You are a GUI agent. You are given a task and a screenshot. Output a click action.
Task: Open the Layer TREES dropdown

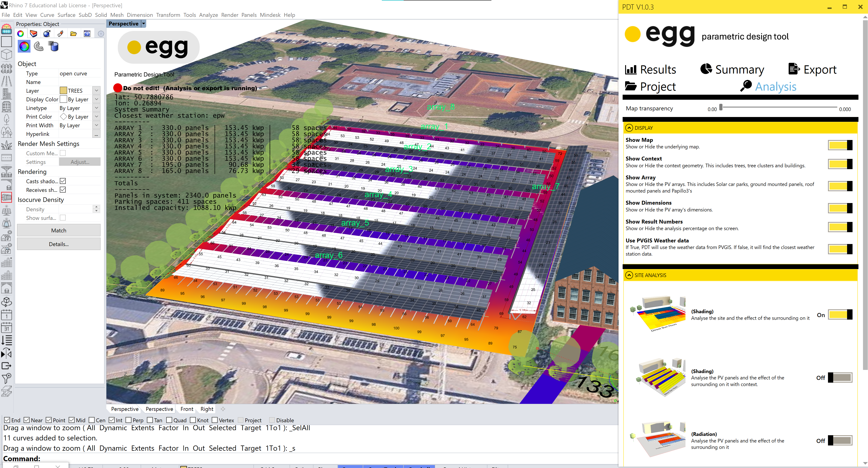click(x=96, y=90)
